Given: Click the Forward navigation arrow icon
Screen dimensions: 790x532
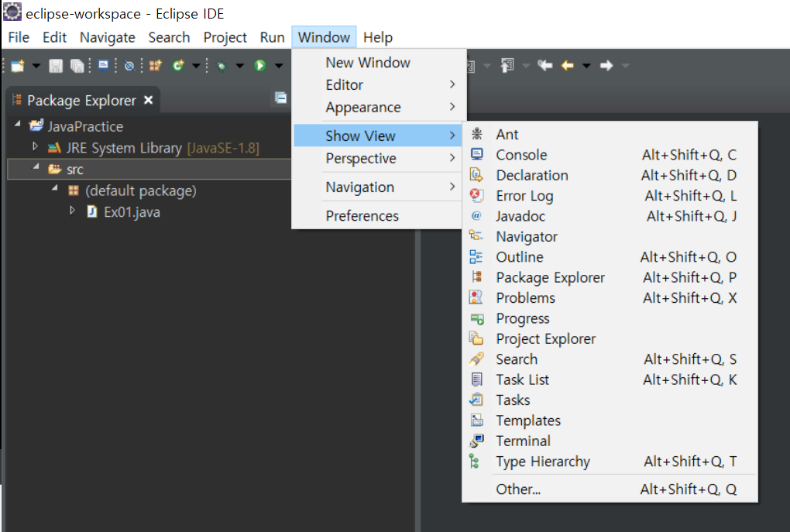Looking at the screenshot, I should pyautogui.click(x=606, y=66).
